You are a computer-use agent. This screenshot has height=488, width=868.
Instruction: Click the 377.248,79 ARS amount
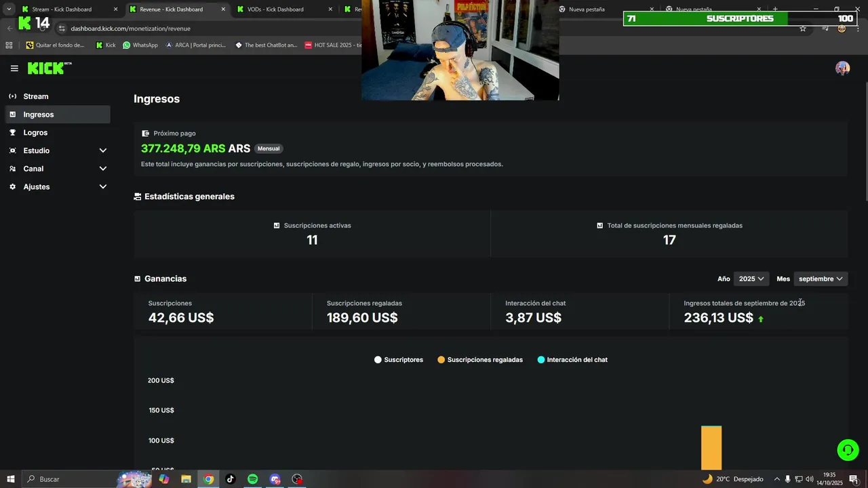(x=183, y=148)
